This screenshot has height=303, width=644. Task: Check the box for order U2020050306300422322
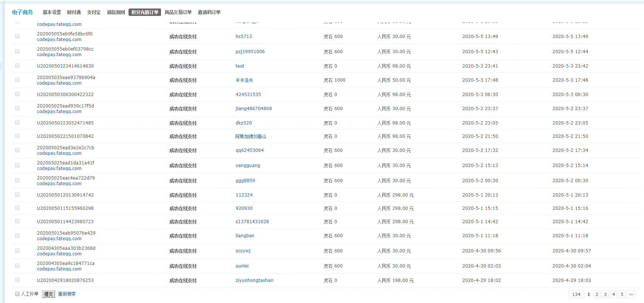(17, 94)
